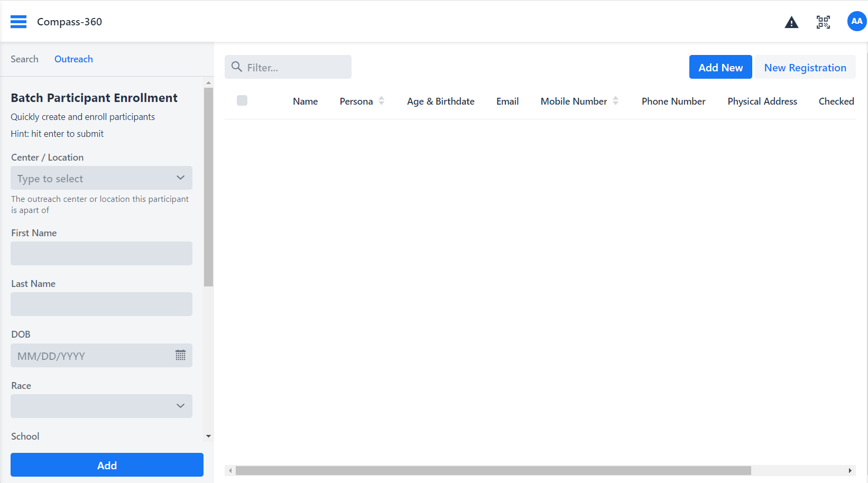Focus the First Name input field
This screenshot has width=868, height=483.
[x=101, y=254]
